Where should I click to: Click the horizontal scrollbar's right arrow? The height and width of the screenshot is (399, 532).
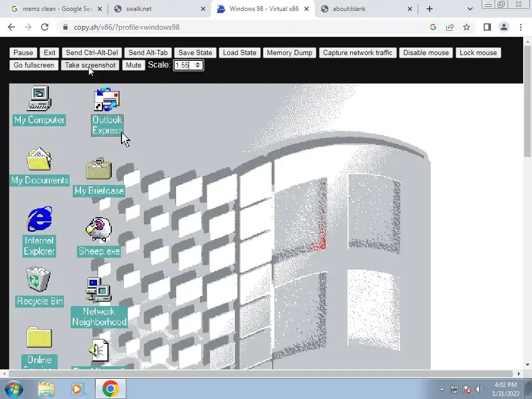click(519, 374)
